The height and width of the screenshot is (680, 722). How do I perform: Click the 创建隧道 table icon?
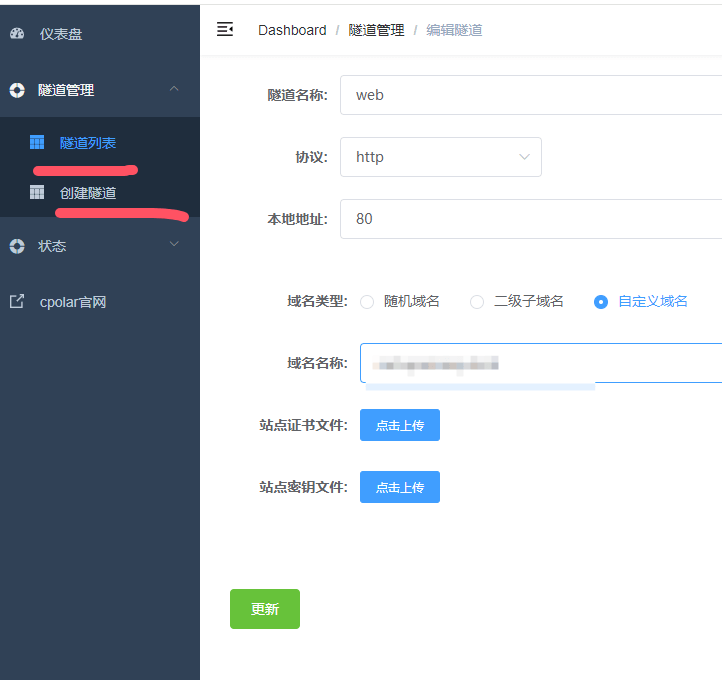point(37,193)
